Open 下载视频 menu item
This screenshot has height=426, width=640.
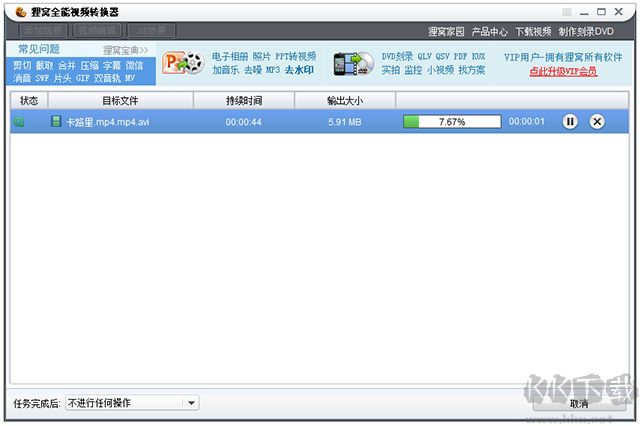(x=533, y=31)
